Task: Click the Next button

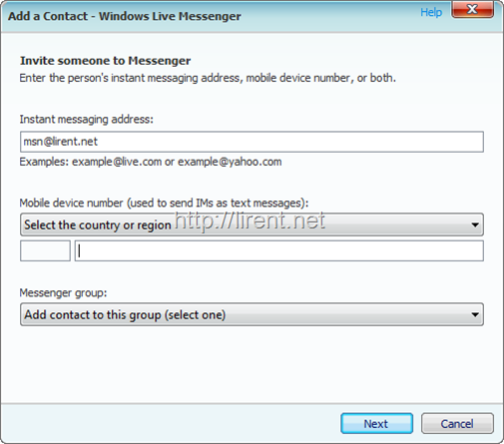Action: [376, 423]
